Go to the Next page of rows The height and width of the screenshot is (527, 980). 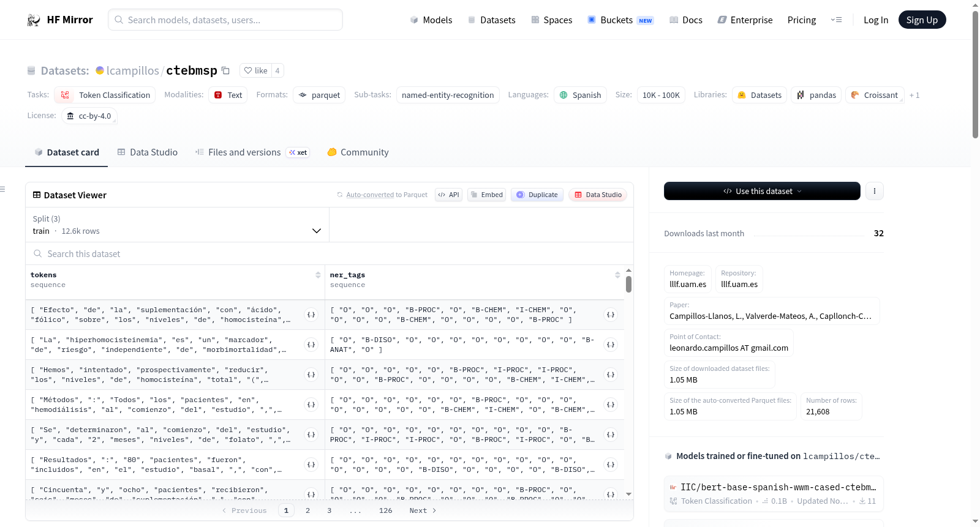tap(423, 510)
